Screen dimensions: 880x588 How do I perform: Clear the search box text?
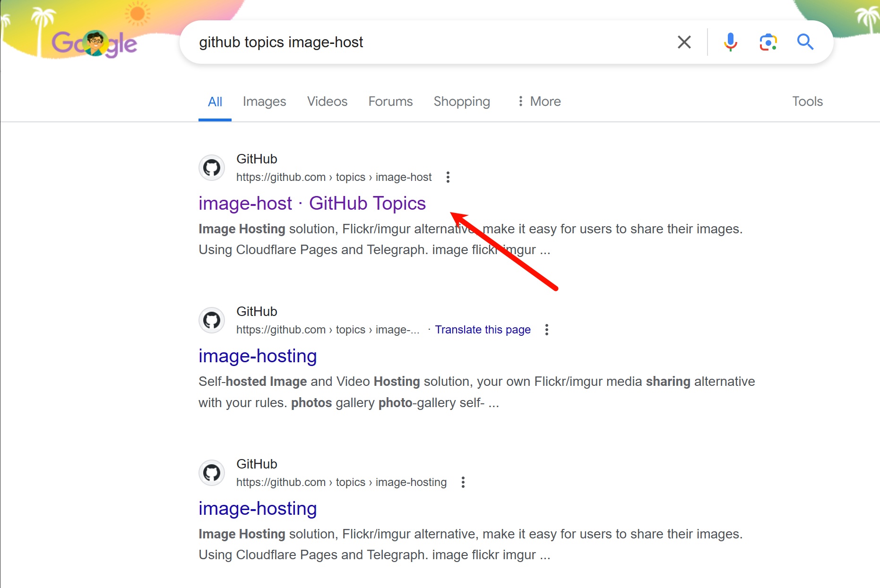point(684,42)
